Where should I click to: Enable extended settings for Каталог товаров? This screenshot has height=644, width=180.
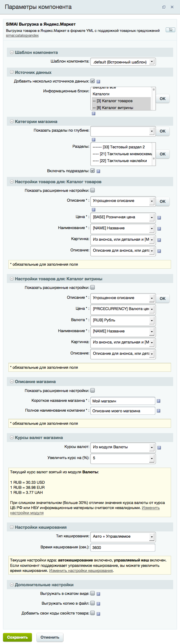click(x=93, y=190)
